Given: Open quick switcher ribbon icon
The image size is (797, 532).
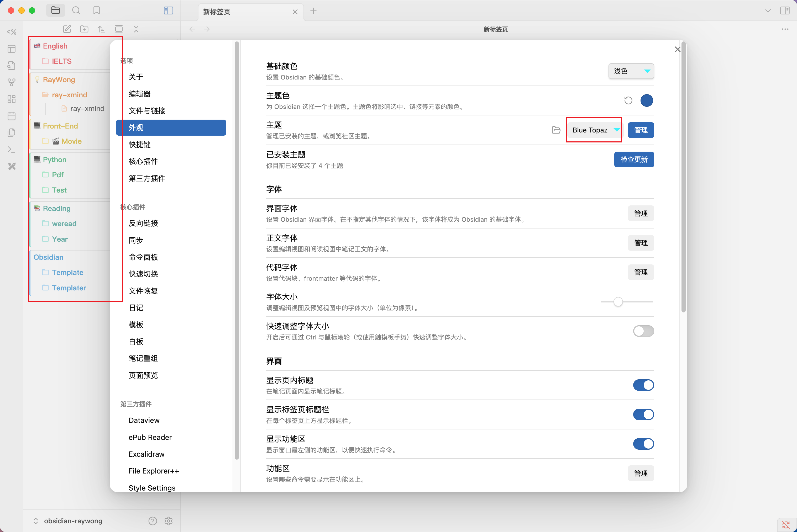Looking at the screenshot, I should (12, 66).
